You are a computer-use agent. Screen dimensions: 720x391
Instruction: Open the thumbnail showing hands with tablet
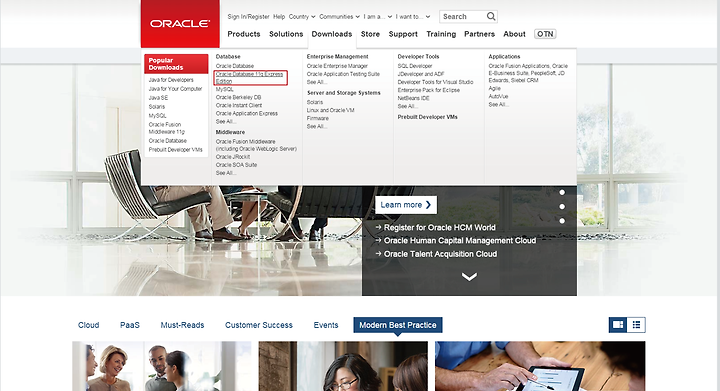point(540,366)
